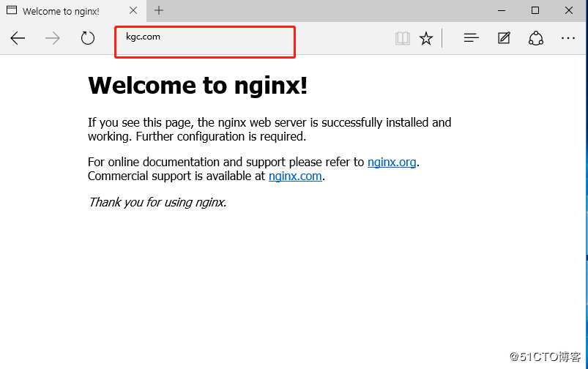Select the Welcome to nginx! tab

pos(73,11)
